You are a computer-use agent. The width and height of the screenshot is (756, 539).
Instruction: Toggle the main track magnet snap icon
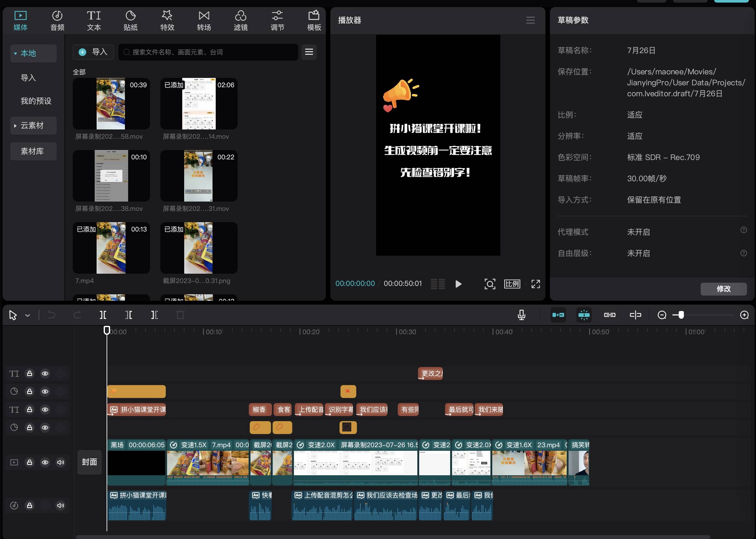(558, 315)
